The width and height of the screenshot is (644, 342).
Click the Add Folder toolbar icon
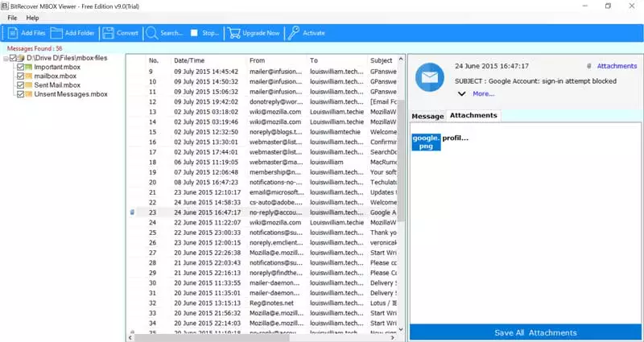pyautogui.click(x=56, y=33)
